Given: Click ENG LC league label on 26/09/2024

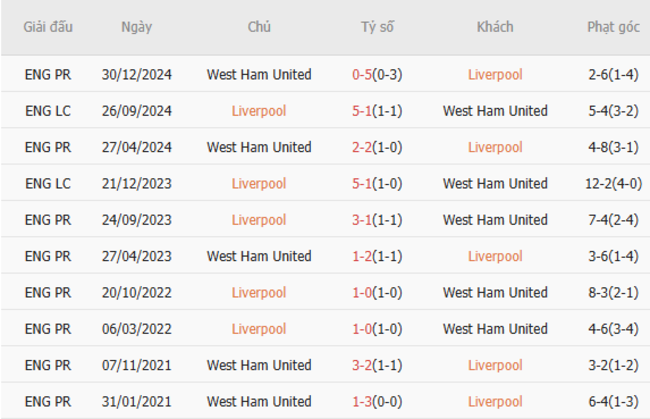Looking at the screenshot, I should (48, 111).
